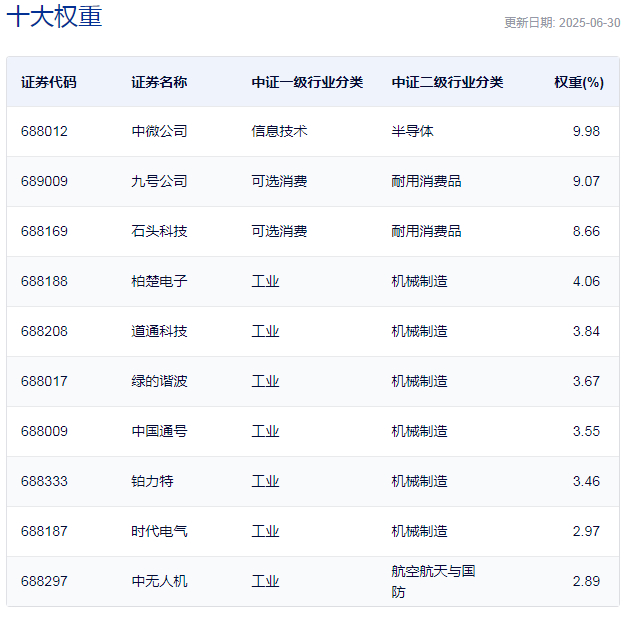Image resolution: width=632 pixels, height=618 pixels.
Task: Click the update date 2025-06-30
Action: (x=589, y=23)
